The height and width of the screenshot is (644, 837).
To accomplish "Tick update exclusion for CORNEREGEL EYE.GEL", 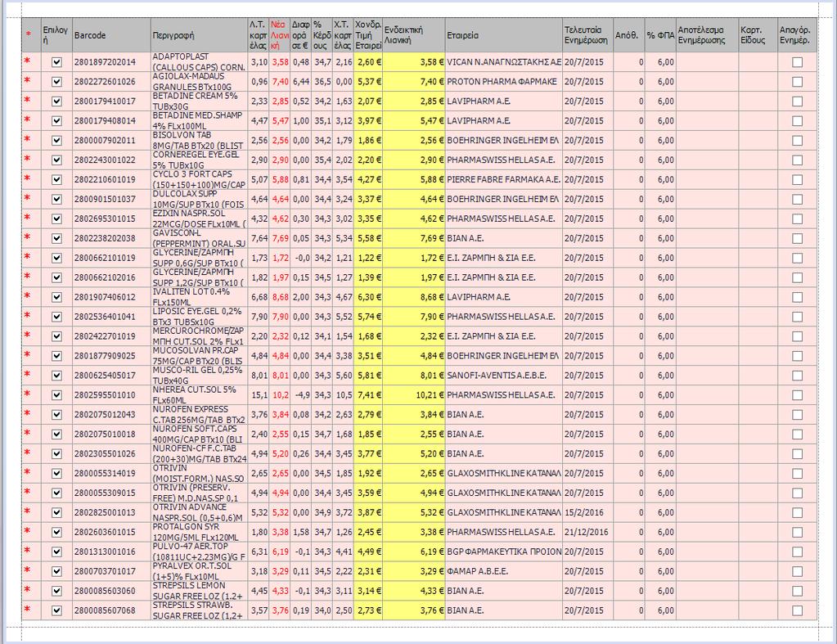I will point(798,160).
